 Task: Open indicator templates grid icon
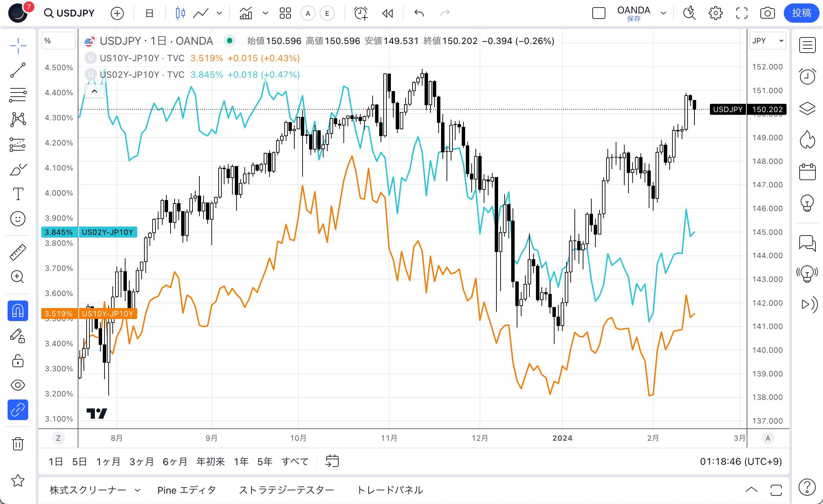(285, 13)
